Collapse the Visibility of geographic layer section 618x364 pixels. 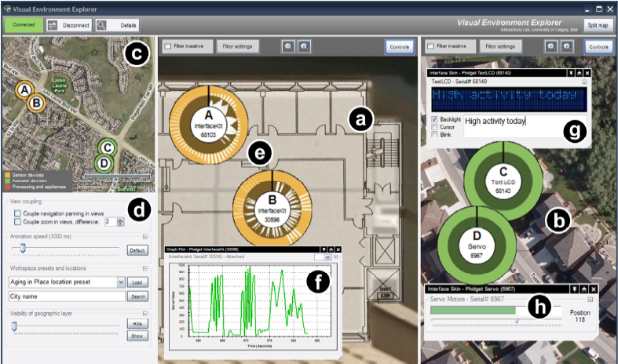pyautogui.click(x=145, y=314)
